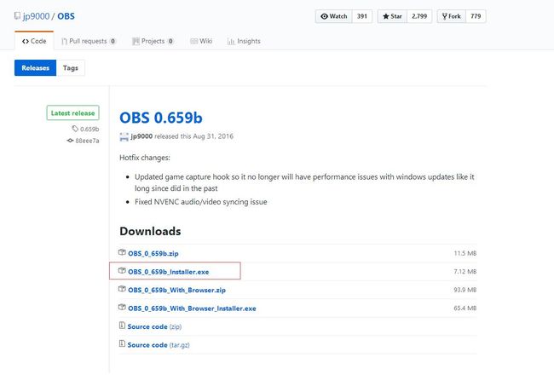Viewport: 554px width, 392px height.
Task: Click the 'Aug 31, 2016' release date
Action: pyautogui.click(x=213, y=136)
